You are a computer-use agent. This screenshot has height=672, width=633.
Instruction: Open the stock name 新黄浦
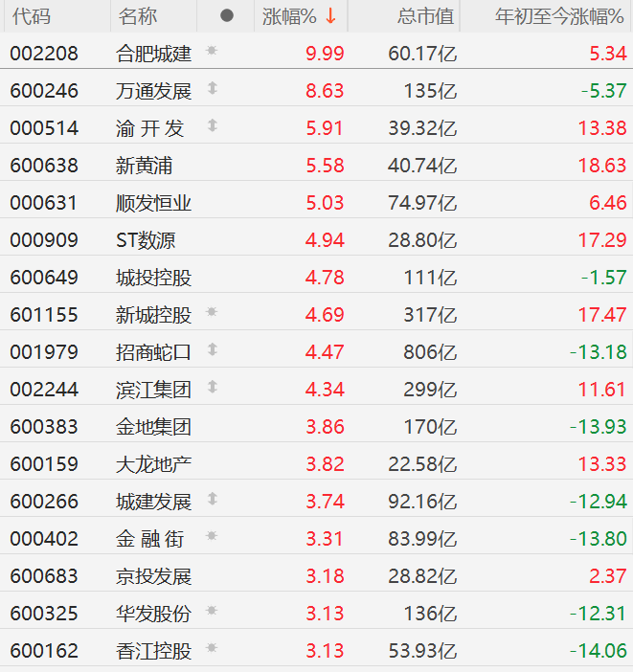(144, 166)
